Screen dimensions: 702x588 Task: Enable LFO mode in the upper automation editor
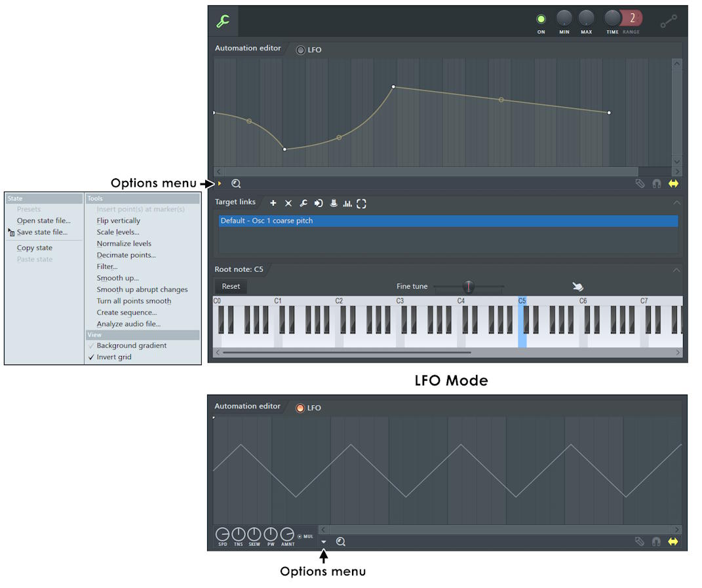(x=301, y=50)
